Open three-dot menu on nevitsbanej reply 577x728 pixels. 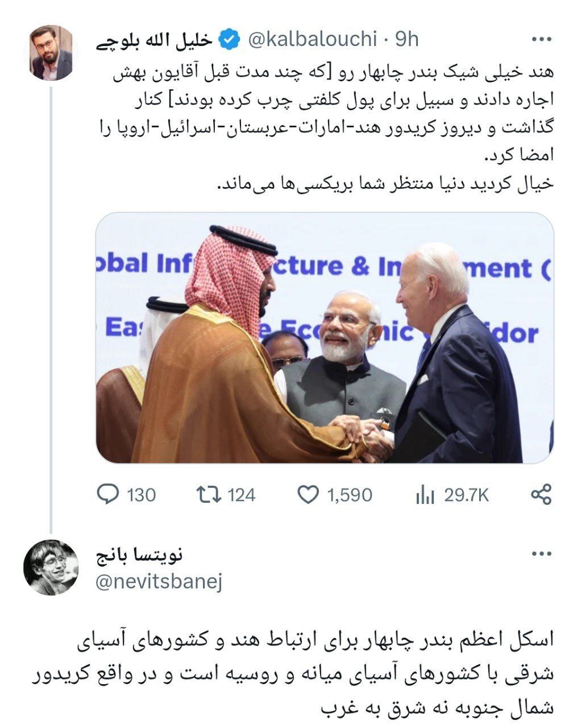541,554
